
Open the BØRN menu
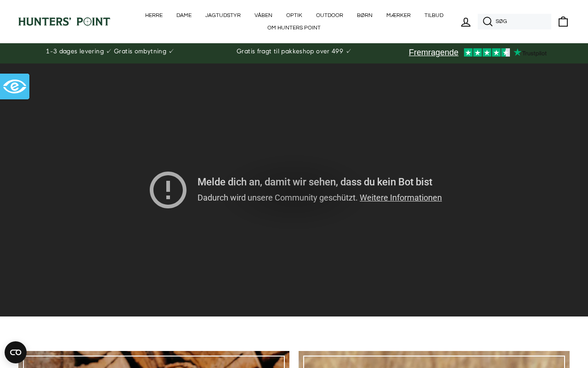[x=365, y=15]
